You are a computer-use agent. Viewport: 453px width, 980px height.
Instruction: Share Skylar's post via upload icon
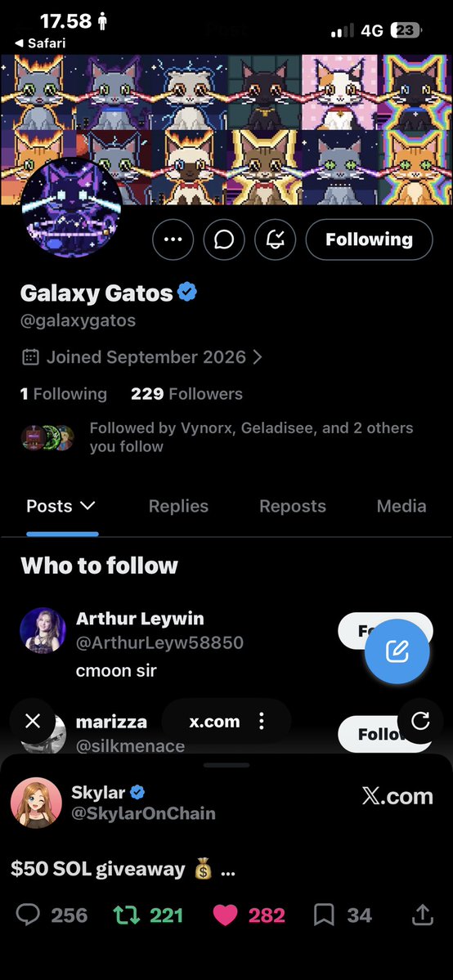(x=423, y=915)
